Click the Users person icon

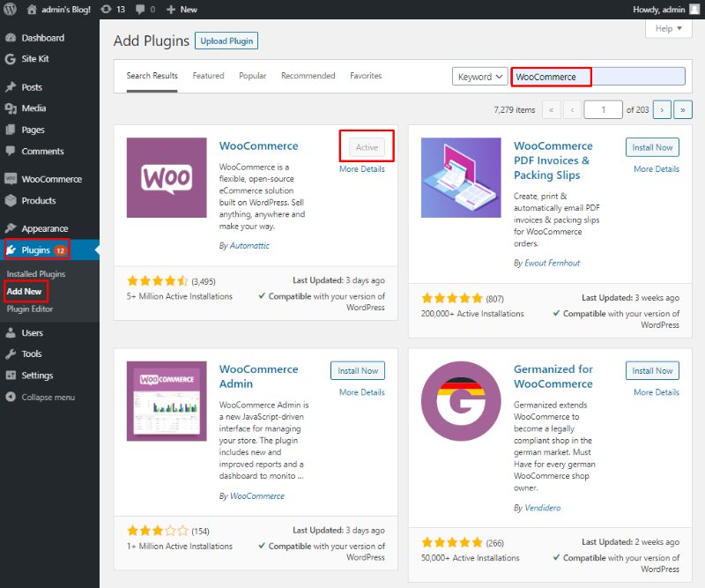point(11,333)
